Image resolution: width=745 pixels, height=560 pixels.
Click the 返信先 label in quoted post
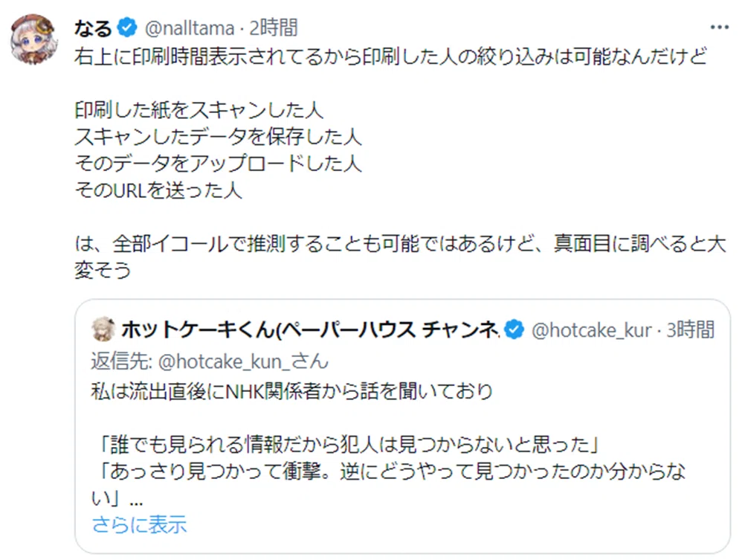[x=121, y=361]
